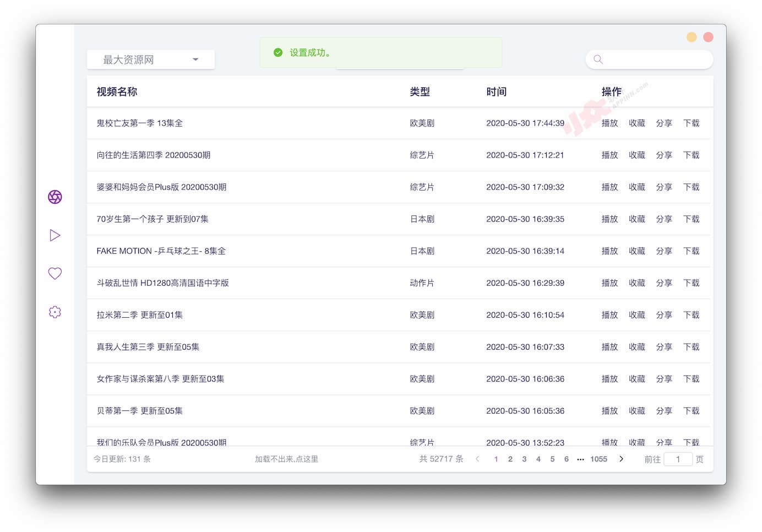762x532 pixels.
Task: Click 今日更新: 131 条 status text
Action: pos(122,459)
